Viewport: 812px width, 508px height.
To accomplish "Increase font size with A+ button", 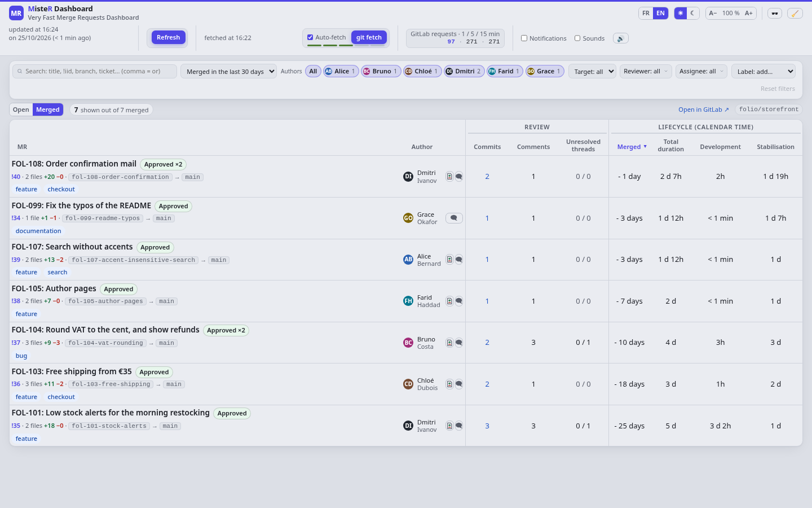I will point(749,13).
